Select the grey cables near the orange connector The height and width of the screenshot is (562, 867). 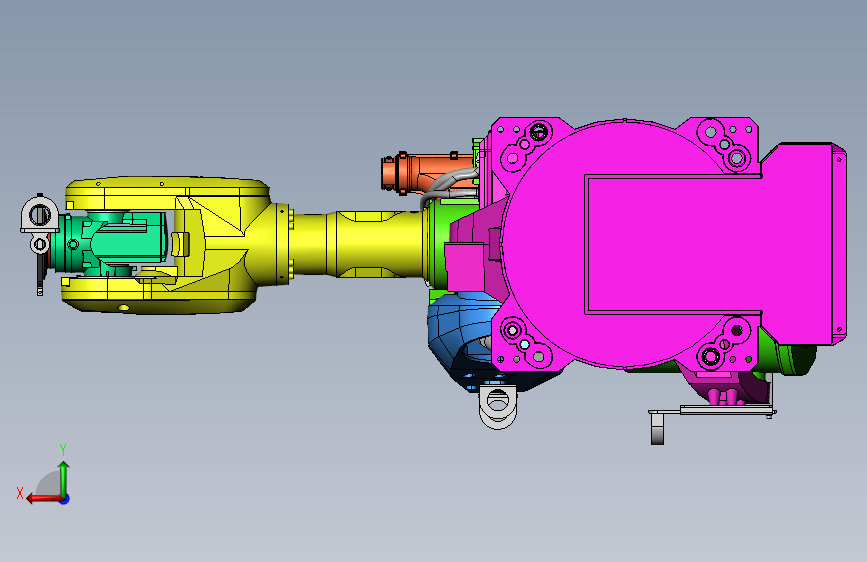[451, 184]
